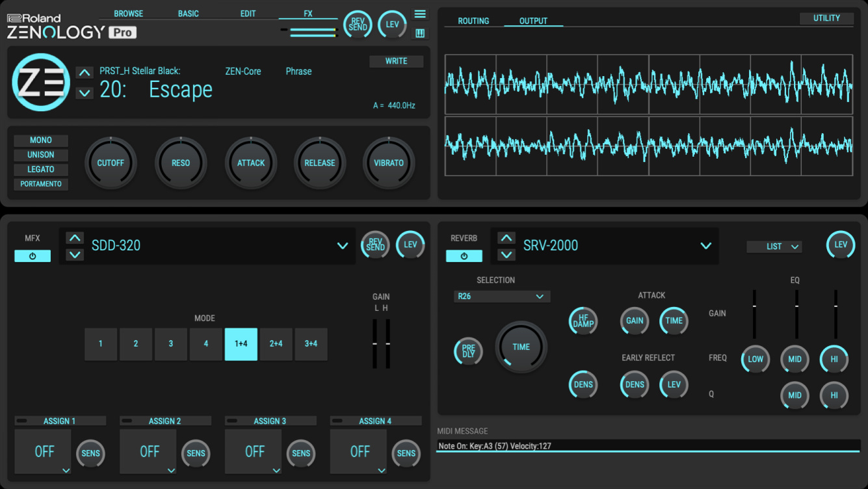The width and height of the screenshot is (868, 489).
Task: Click the MFX LEV knob
Action: click(410, 245)
